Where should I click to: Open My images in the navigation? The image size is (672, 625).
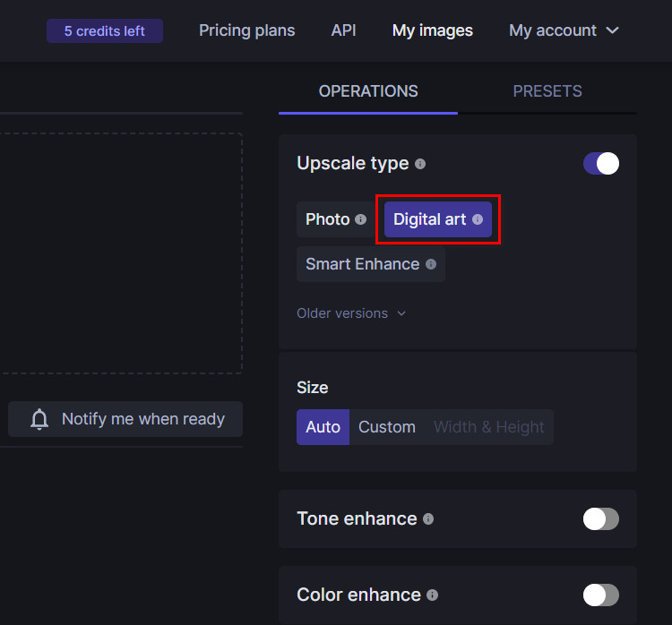[432, 30]
